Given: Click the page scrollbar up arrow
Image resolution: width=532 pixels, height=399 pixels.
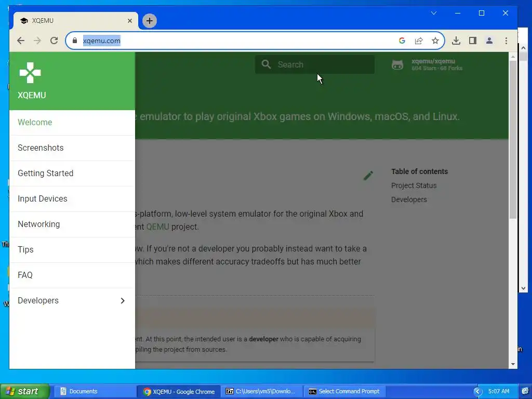Looking at the screenshot, I should [x=513, y=57].
